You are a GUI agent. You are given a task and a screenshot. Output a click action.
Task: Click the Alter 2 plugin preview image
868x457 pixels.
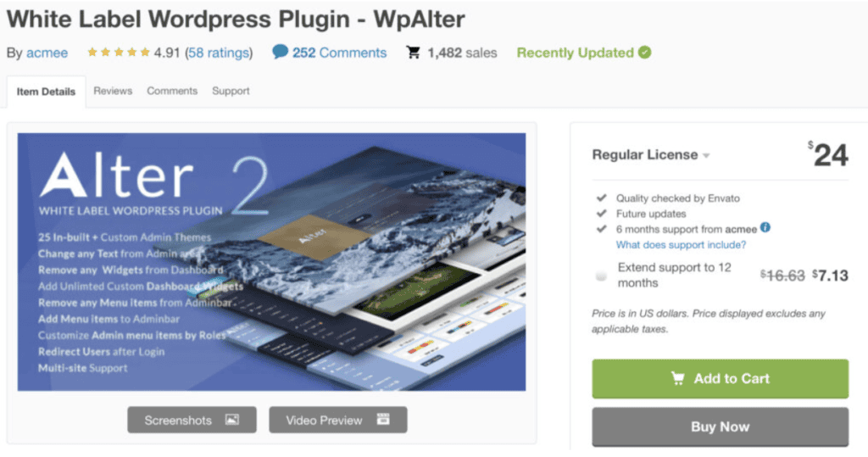pyautogui.click(x=271, y=261)
